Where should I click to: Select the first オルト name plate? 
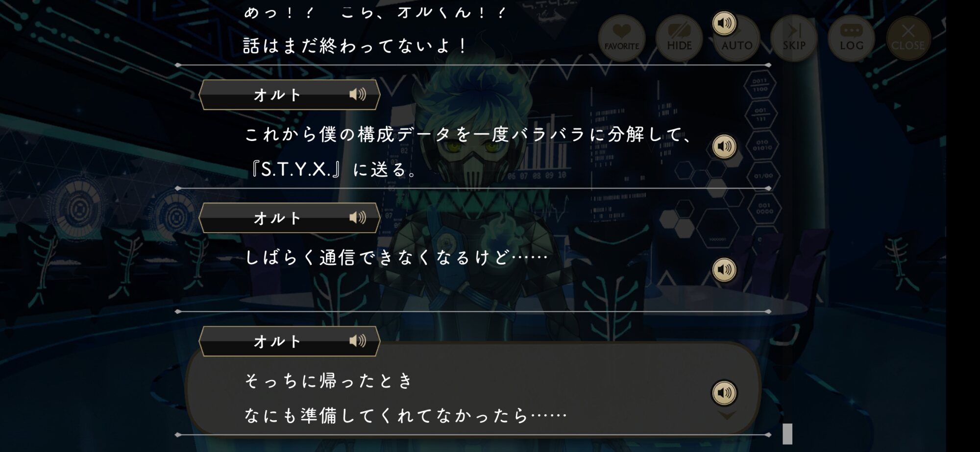290,95
